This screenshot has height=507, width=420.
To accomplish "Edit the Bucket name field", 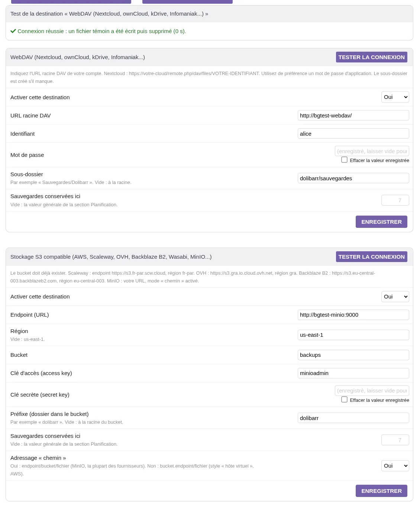I will (353, 355).
